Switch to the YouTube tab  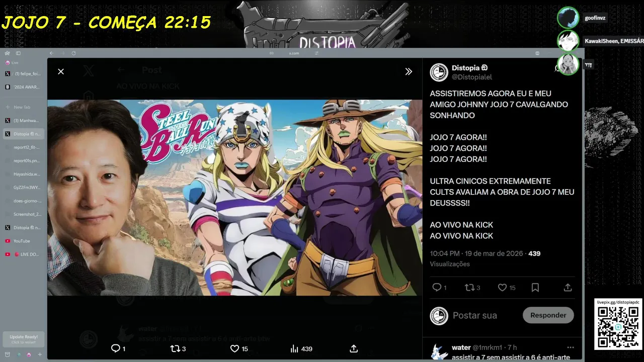tap(24, 241)
